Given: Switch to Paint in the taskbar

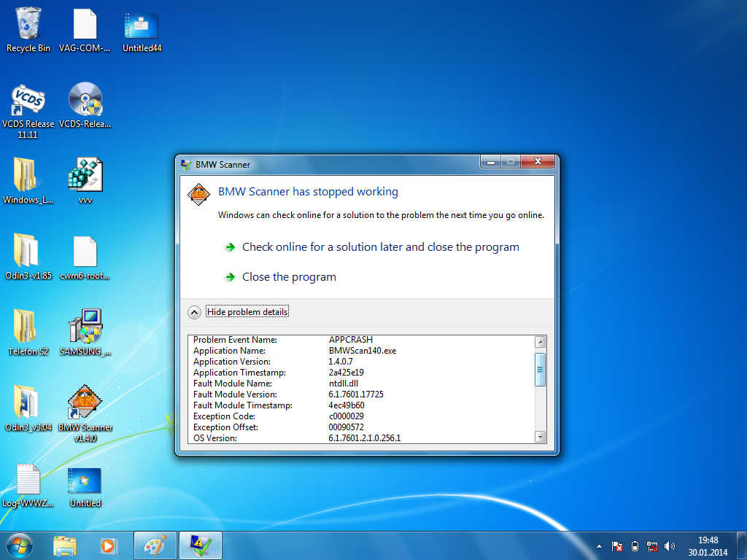Looking at the screenshot, I should [x=155, y=545].
